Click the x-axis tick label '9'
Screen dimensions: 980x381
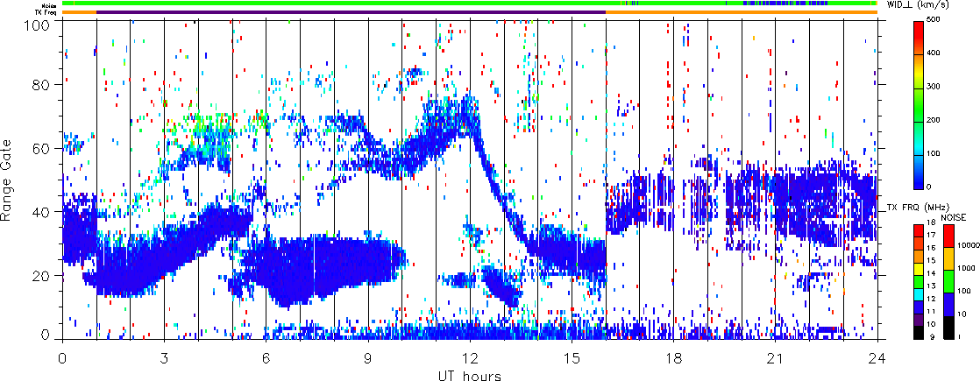click(x=368, y=358)
